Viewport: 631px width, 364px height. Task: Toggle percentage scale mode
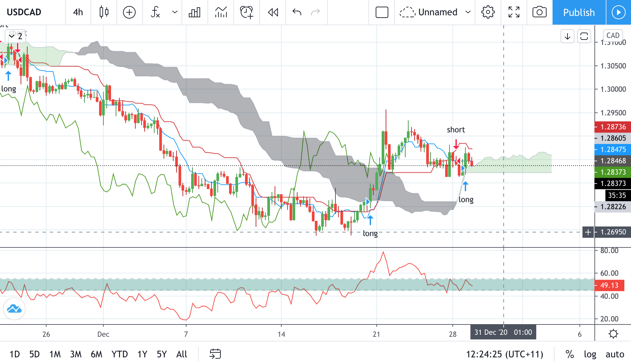[x=569, y=354]
